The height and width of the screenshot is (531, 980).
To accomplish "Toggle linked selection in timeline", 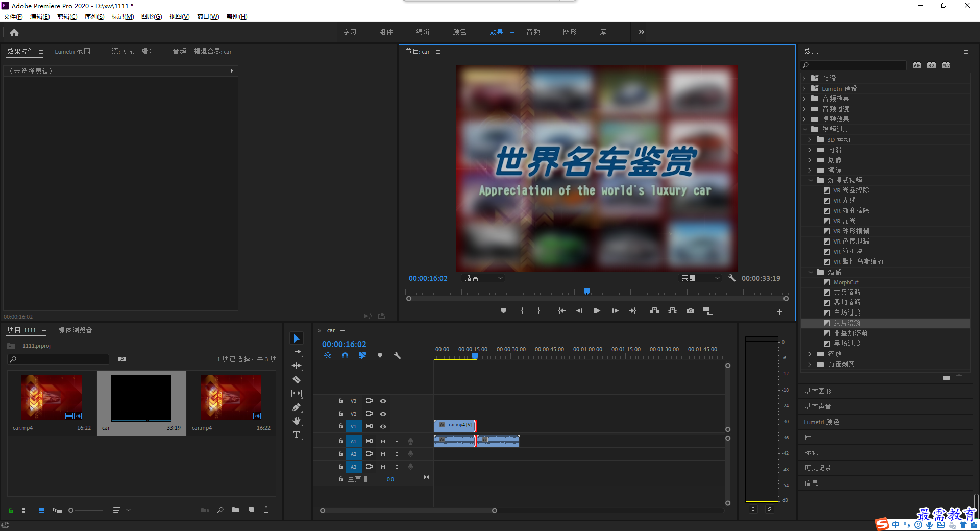I will 362,355.
